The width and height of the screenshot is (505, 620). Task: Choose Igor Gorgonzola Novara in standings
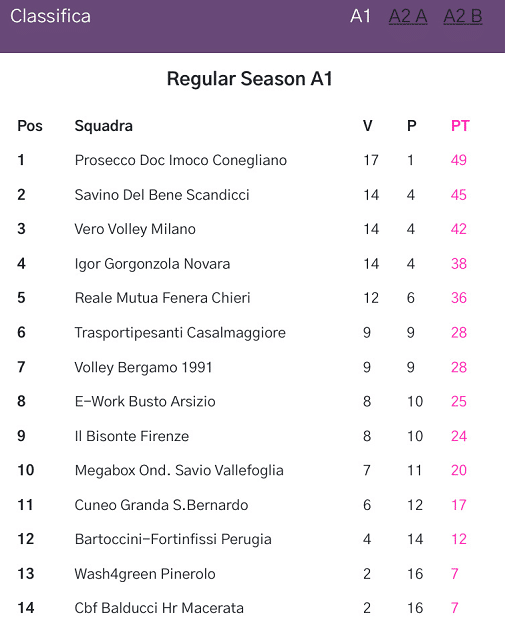pos(152,264)
